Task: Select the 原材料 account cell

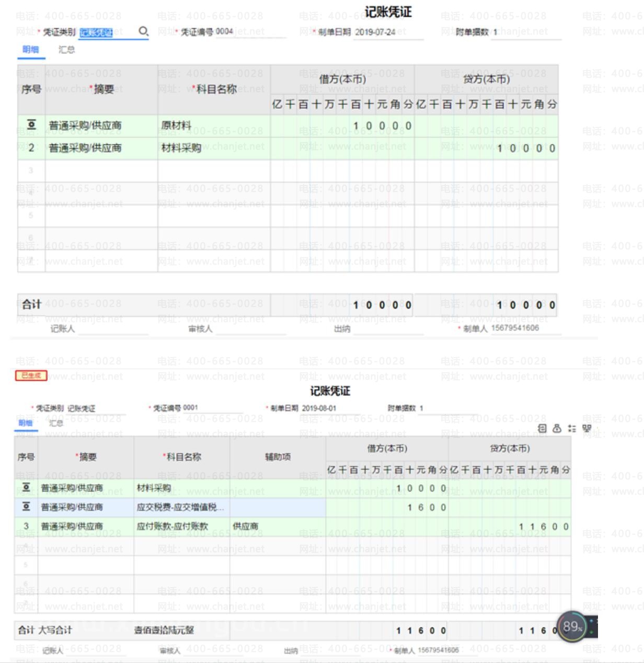Action: coord(214,125)
